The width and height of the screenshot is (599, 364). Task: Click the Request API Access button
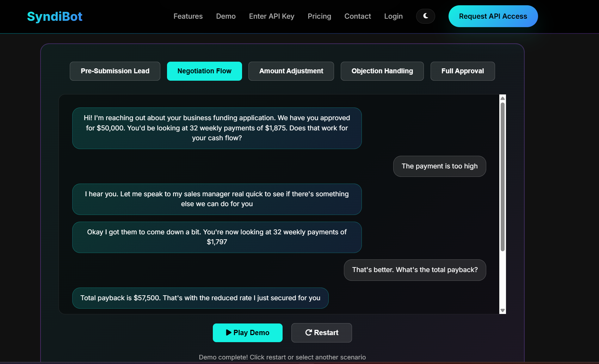coord(493,16)
